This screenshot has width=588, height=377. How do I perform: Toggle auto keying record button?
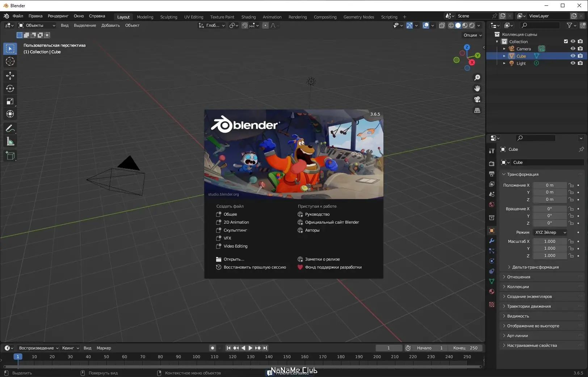(x=213, y=348)
